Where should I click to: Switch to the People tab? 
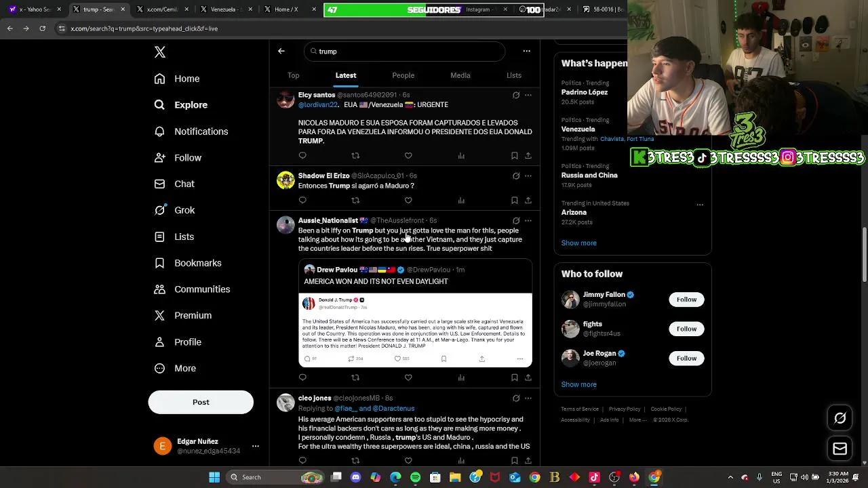click(403, 75)
